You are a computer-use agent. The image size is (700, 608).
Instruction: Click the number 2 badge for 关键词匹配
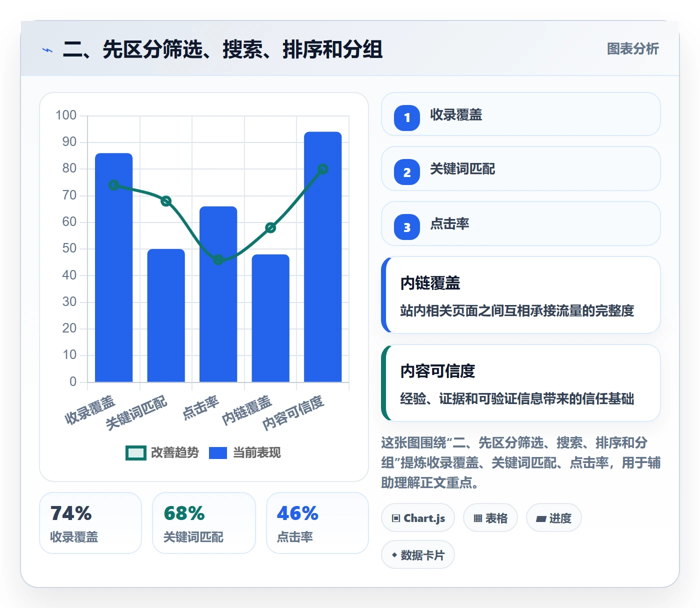(407, 172)
